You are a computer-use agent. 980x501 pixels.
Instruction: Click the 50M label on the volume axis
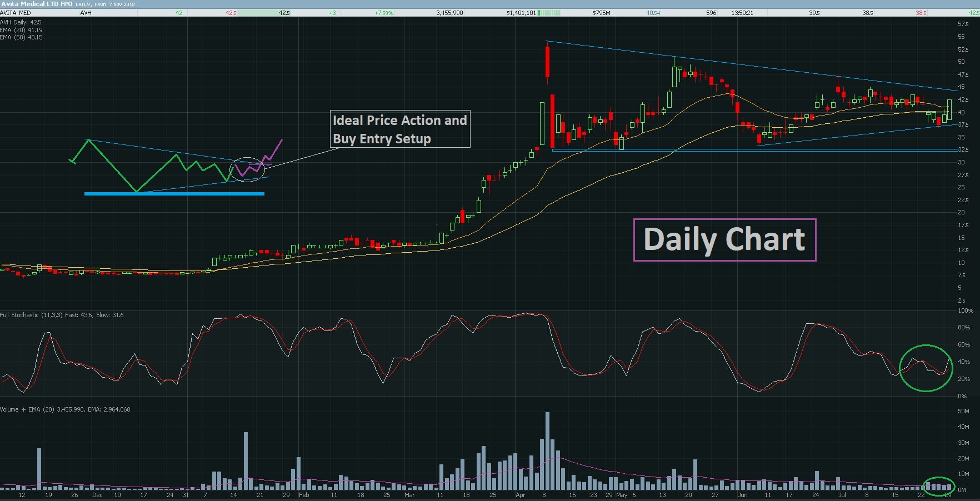963,412
